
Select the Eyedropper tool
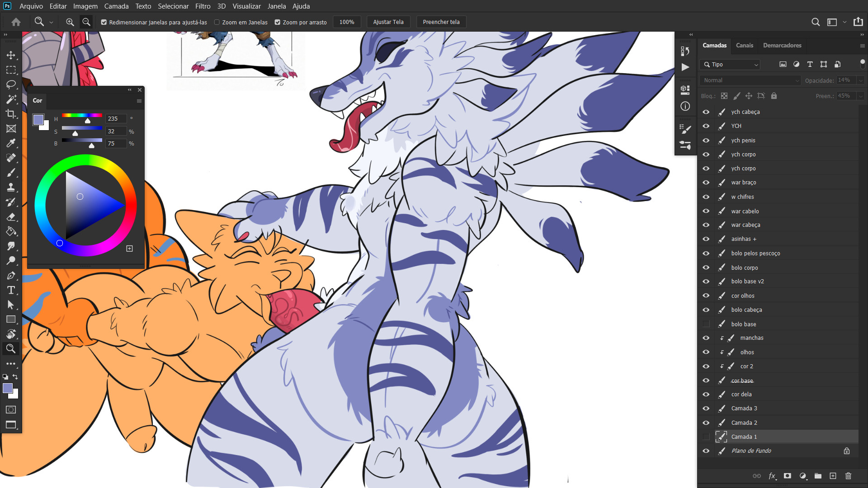[11, 143]
